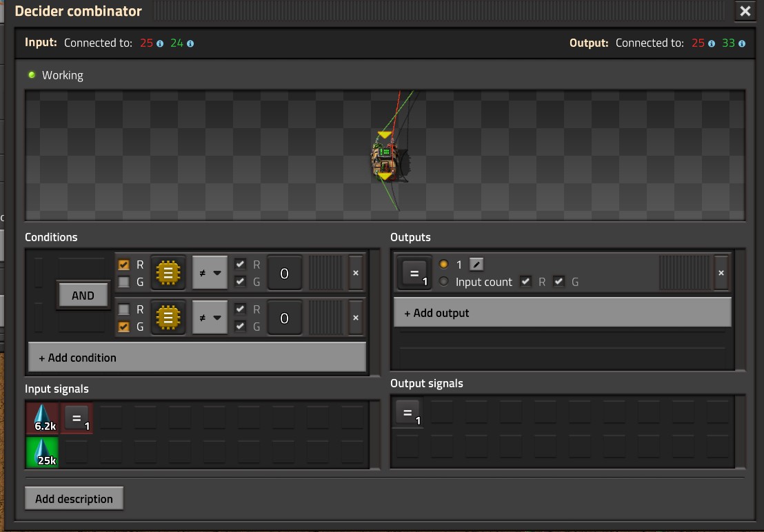The width and height of the screenshot is (764, 532).
Task: Select Input count radio button
Action: [443, 281]
